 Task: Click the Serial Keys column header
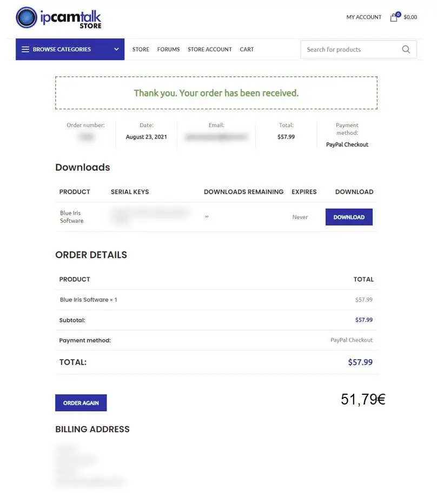tap(130, 192)
